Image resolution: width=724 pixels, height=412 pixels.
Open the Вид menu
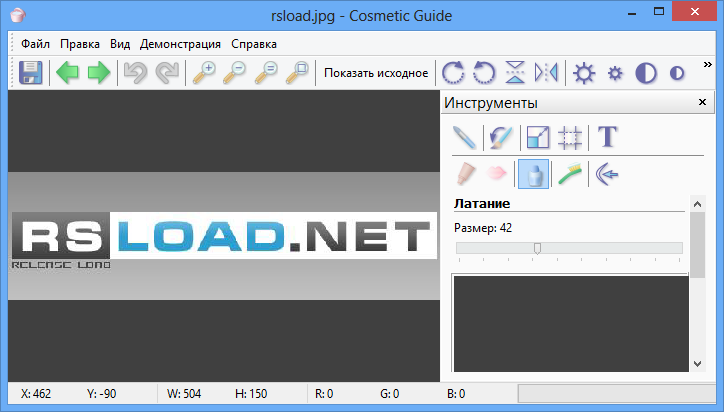pyautogui.click(x=120, y=44)
